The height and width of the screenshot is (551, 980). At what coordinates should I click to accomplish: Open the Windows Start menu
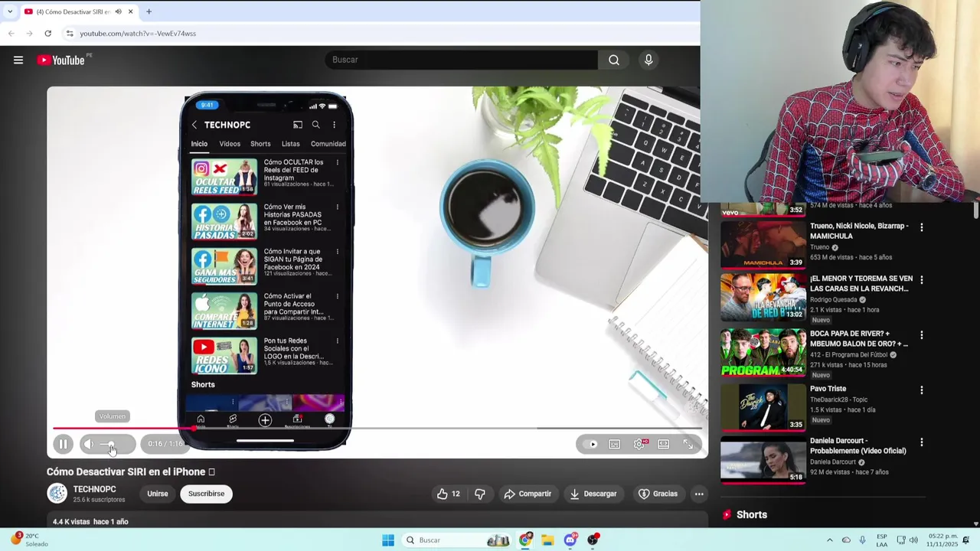pyautogui.click(x=388, y=540)
